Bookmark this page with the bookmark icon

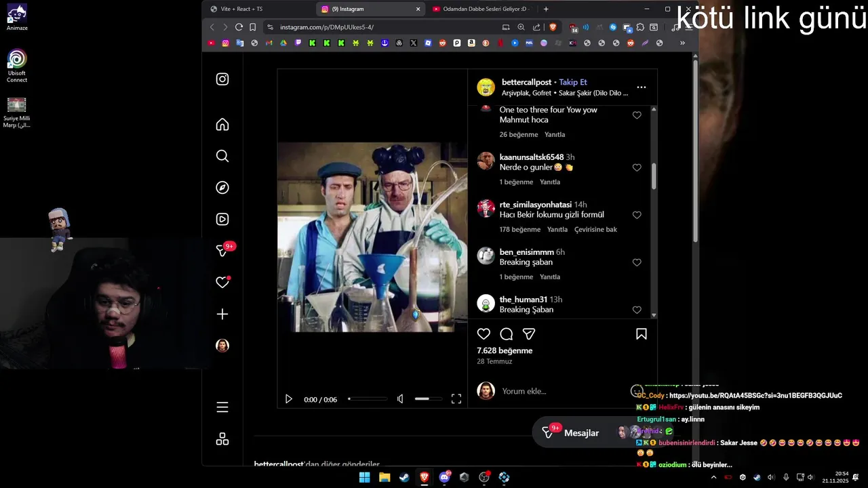253,27
